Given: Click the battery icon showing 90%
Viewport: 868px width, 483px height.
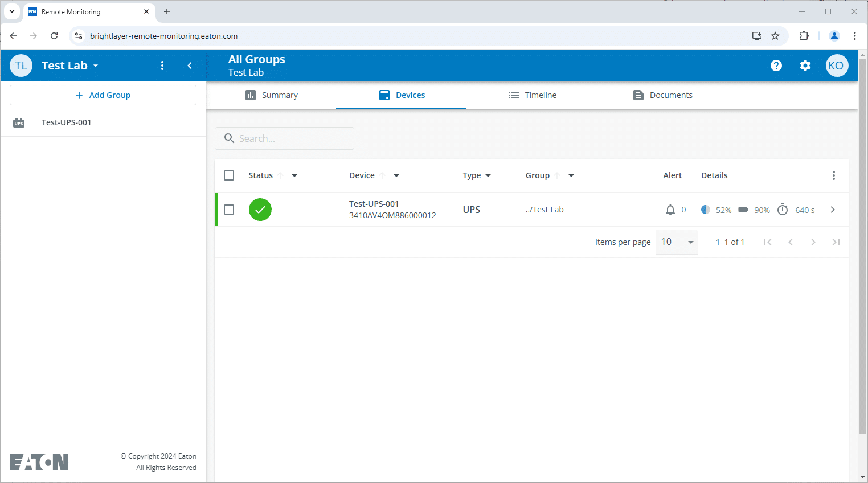Looking at the screenshot, I should (743, 210).
